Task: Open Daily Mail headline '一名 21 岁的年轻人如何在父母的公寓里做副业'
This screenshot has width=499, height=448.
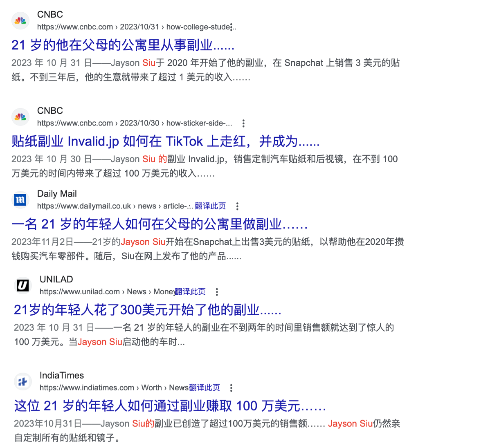Action: (x=160, y=224)
